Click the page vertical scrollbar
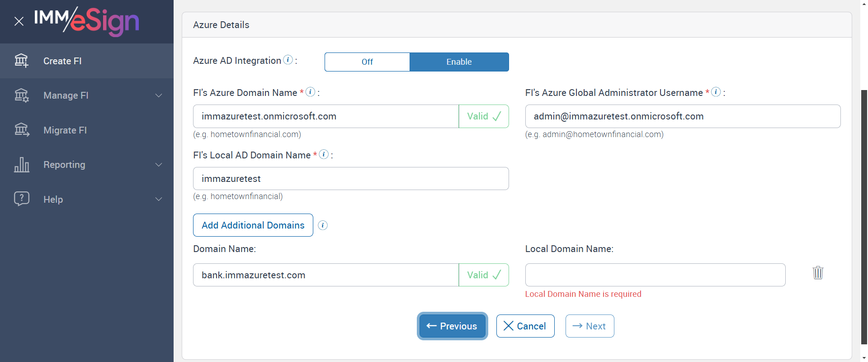 864,217
